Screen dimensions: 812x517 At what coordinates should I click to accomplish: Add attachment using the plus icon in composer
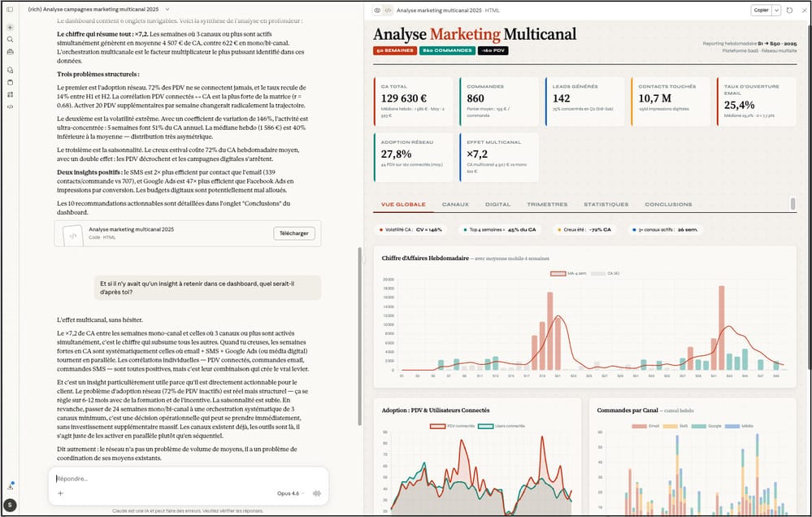point(60,493)
